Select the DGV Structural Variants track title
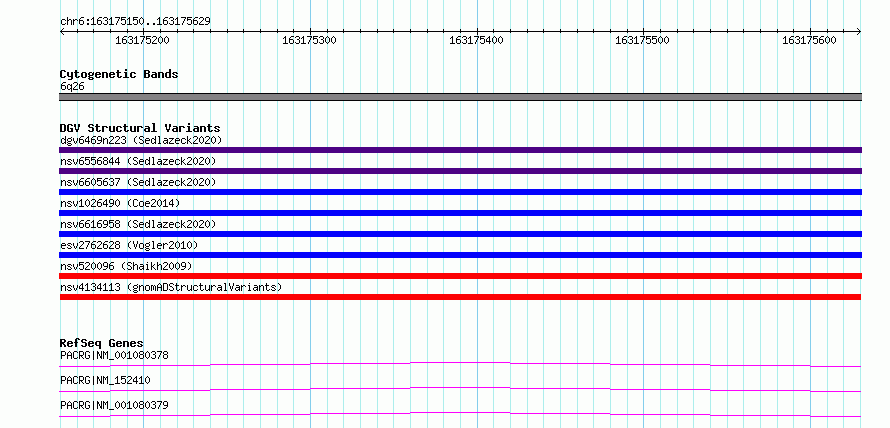Image resolution: width=890 pixels, height=428 pixels. (x=140, y=128)
